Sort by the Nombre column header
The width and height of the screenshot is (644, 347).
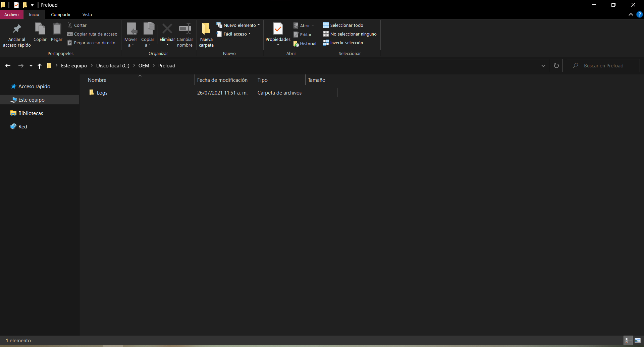pyautogui.click(x=140, y=80)
